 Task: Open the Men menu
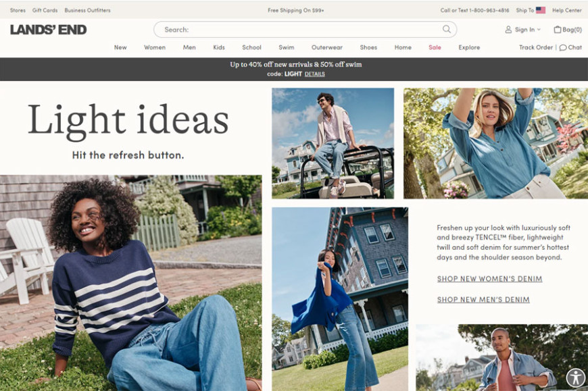189,47
